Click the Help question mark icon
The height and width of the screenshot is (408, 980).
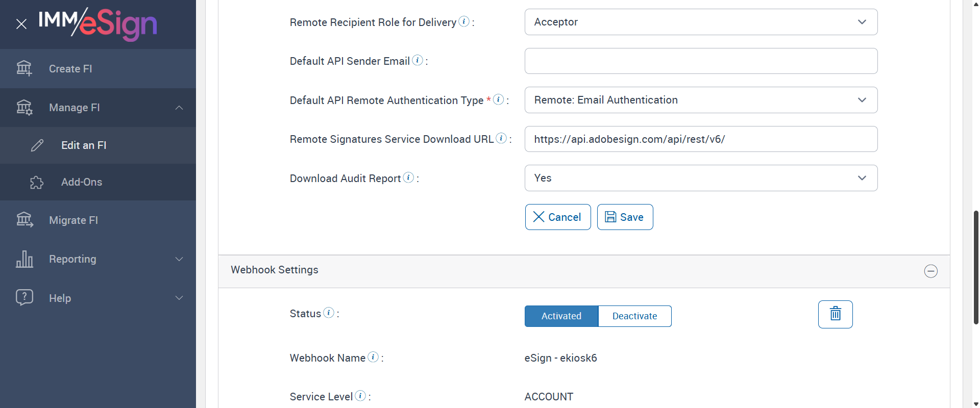[24, 297]
